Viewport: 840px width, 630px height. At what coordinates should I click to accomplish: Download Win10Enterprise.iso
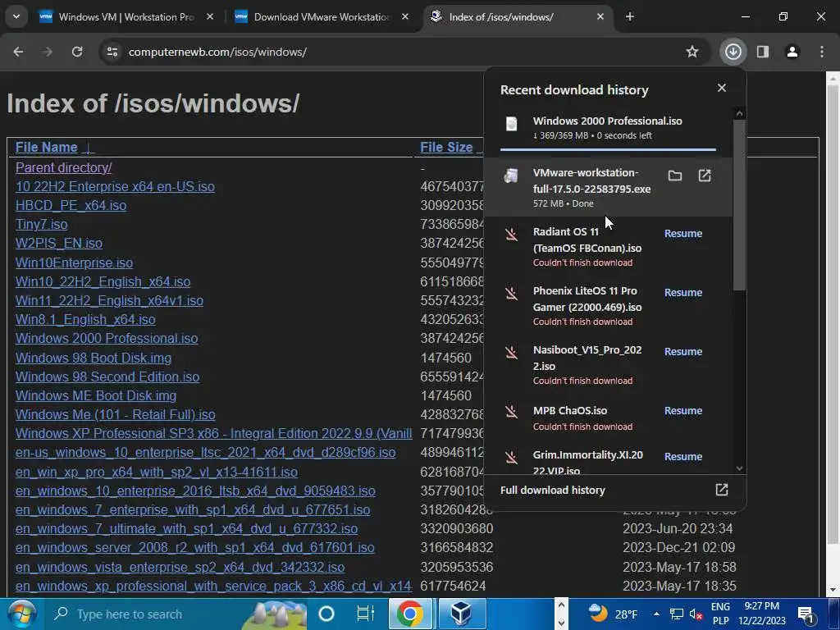pos(74,263)
